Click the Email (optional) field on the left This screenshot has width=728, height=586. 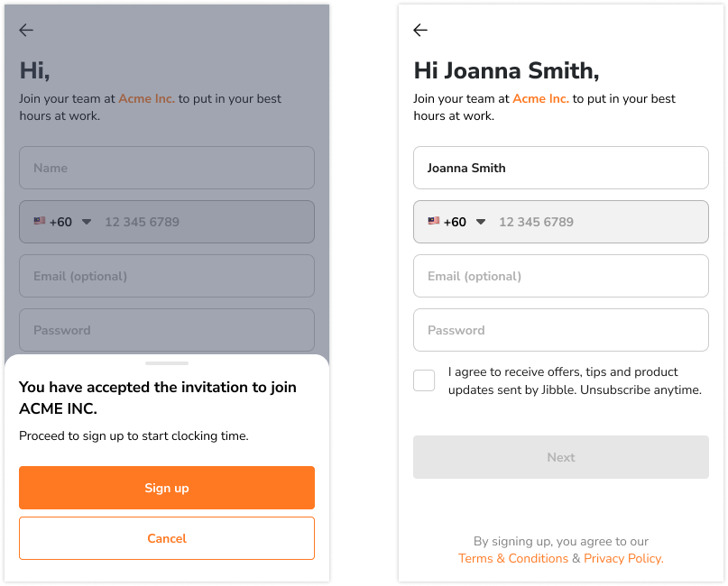click(x=166, y=276)
